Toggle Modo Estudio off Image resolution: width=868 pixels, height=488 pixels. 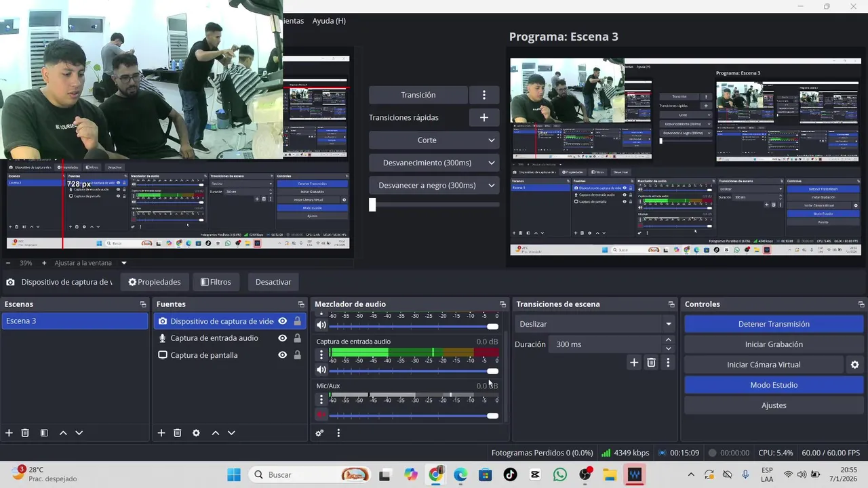pos(774,385)
